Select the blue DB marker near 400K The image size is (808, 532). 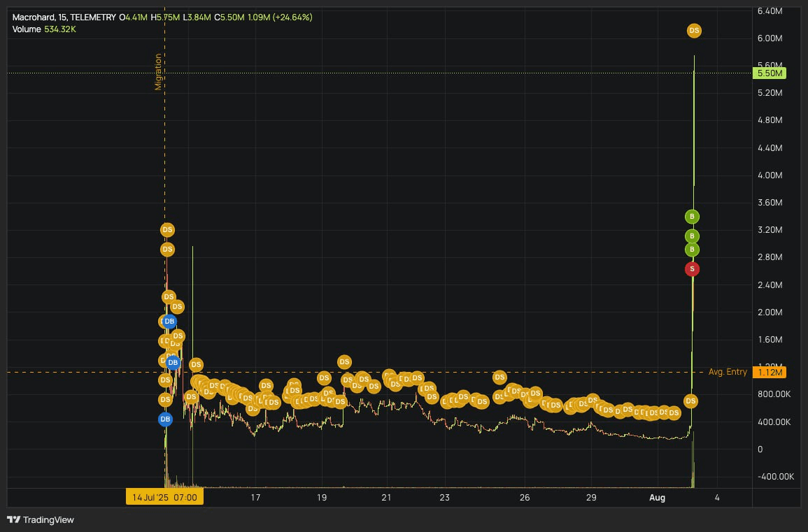165,419
